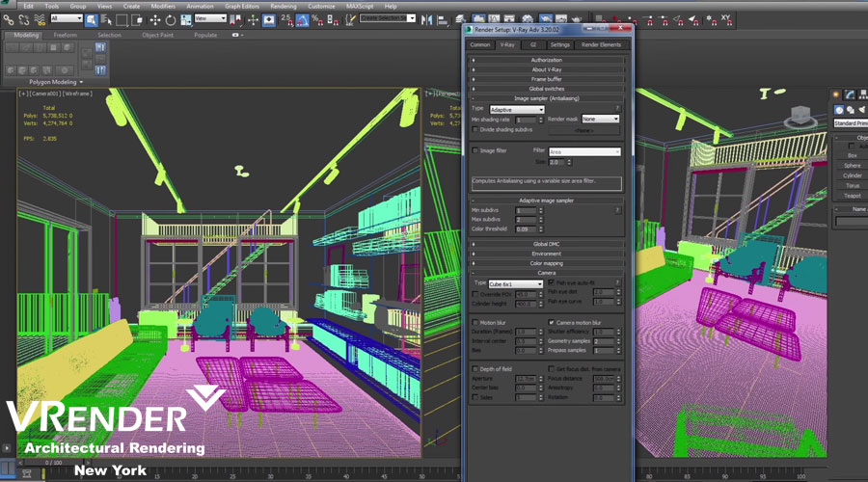
Task: Switch to the GI tab
Action: click(x=532, y=44)
